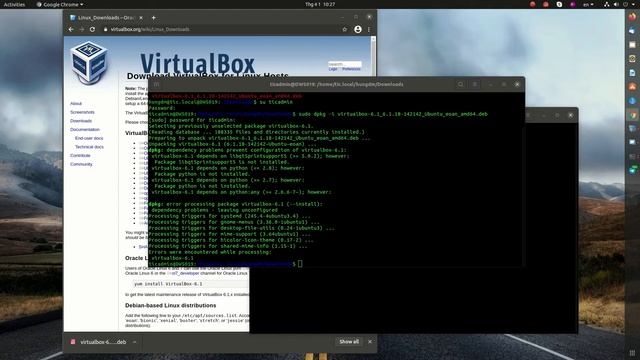
Task: Expand the system menu arrow
Action: pos(634,4)
